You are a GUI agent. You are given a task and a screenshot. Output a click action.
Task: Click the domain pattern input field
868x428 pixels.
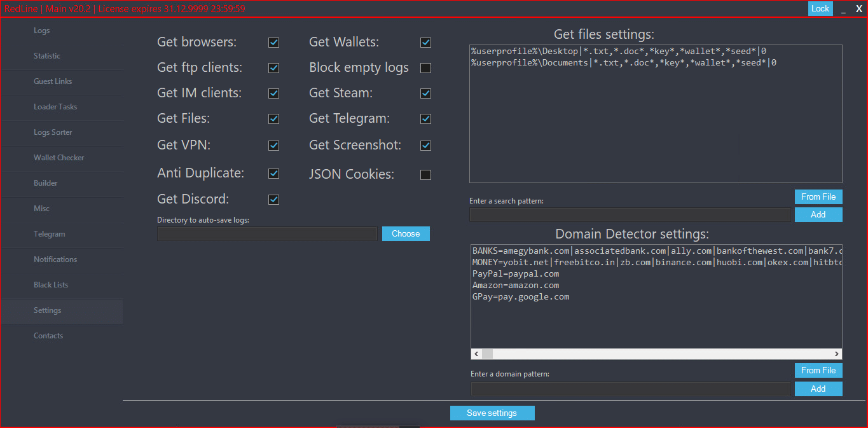click(x=631, y=389)
